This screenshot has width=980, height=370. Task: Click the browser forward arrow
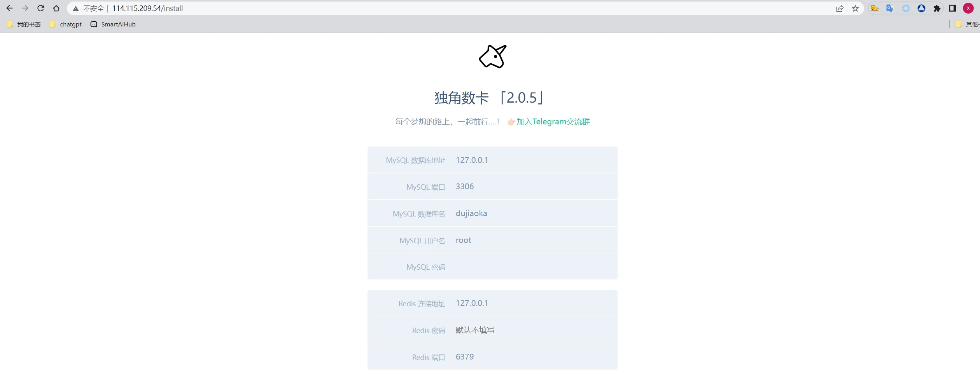(25, 8)
